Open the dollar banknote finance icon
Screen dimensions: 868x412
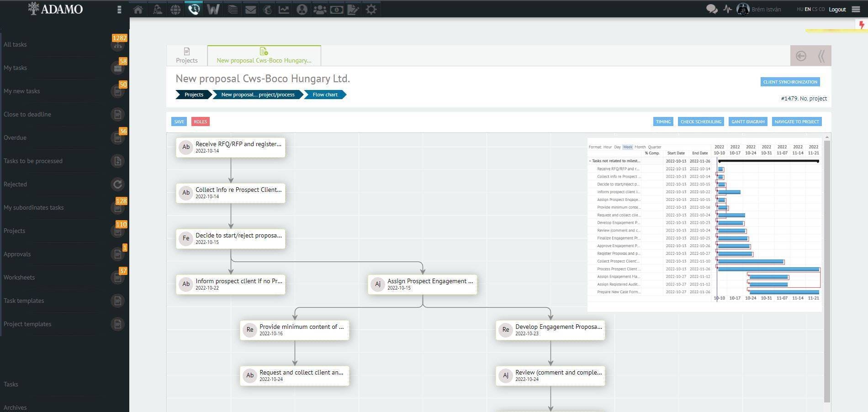(337, 9)
